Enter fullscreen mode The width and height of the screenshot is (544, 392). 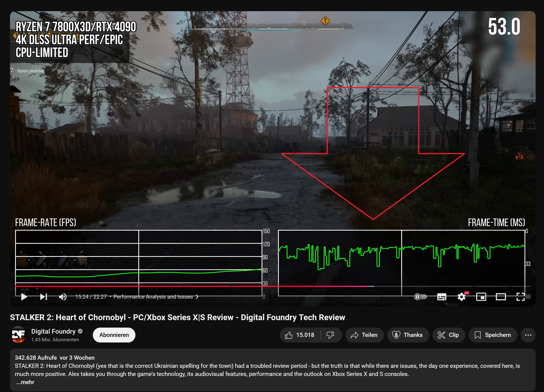(x=520, y=297)
